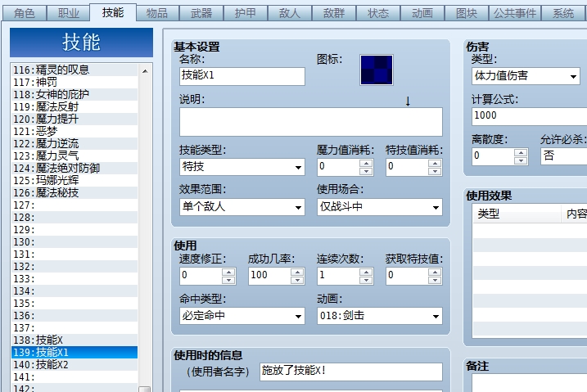
Task: Switch to the 武器 tab
Action: click(201, 13)
